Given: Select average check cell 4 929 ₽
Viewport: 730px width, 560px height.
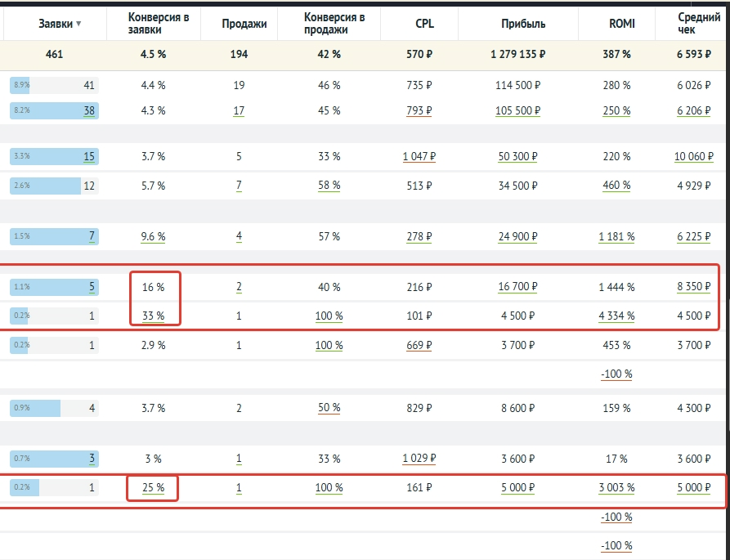Looking at the screenshot, I should click(694, 186).
